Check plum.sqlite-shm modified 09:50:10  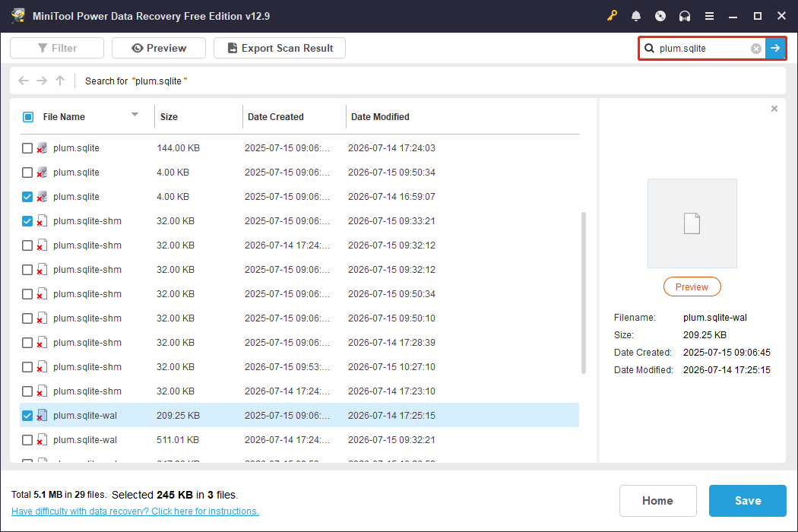pyautogui.click(x=27, y=318)
